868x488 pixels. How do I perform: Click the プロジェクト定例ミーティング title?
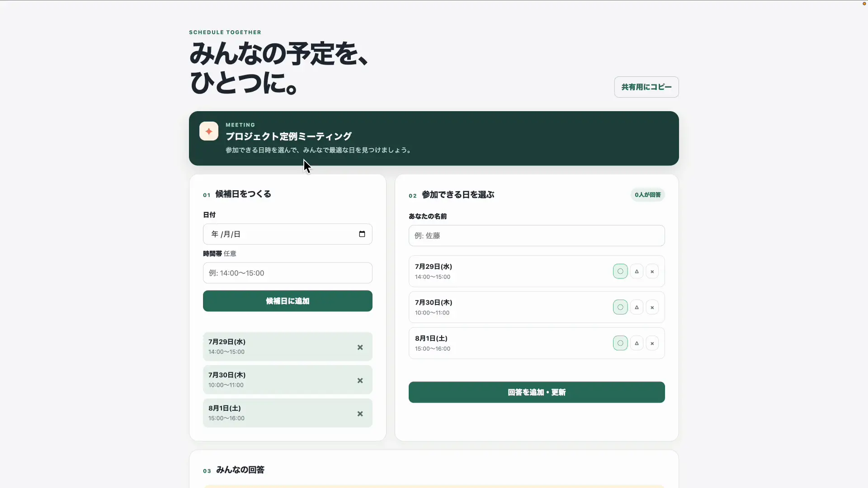(288, 136)
